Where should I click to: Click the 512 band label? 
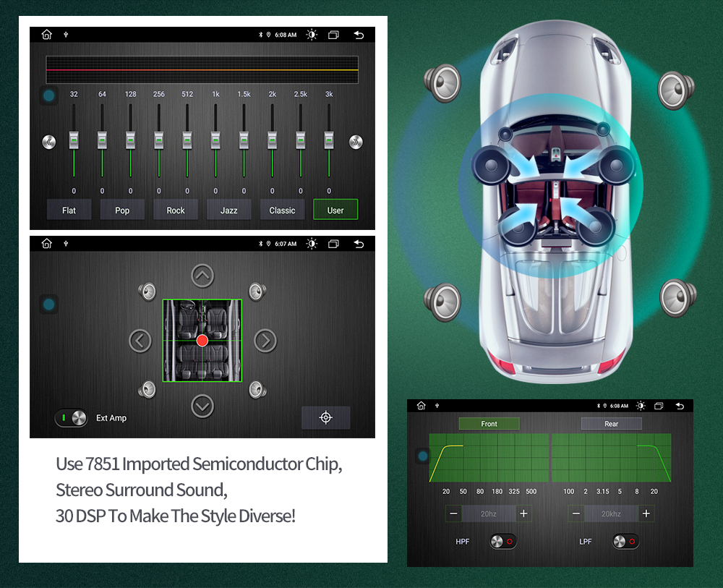187,94
